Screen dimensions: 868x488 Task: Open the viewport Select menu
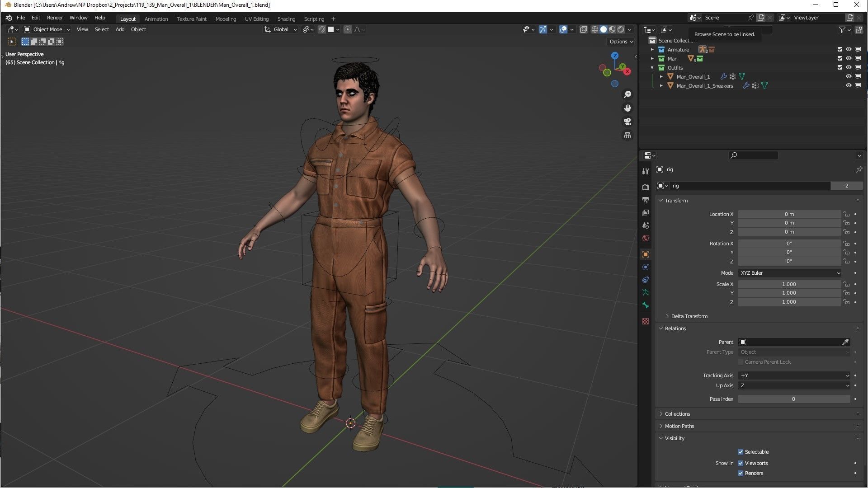pos(102,29)
